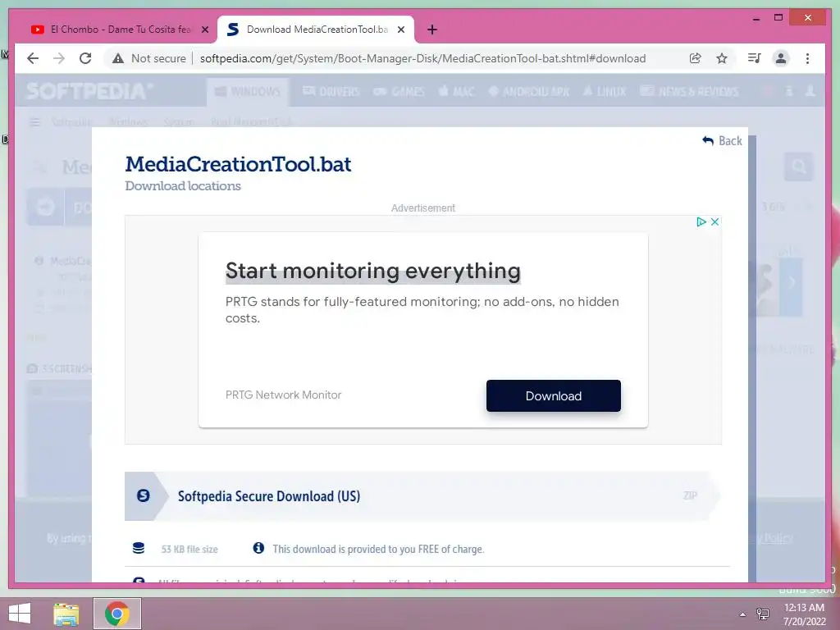Click the Start monitoring everything headline
Screen dimensions: 840x630
click(x=373, y=271)
